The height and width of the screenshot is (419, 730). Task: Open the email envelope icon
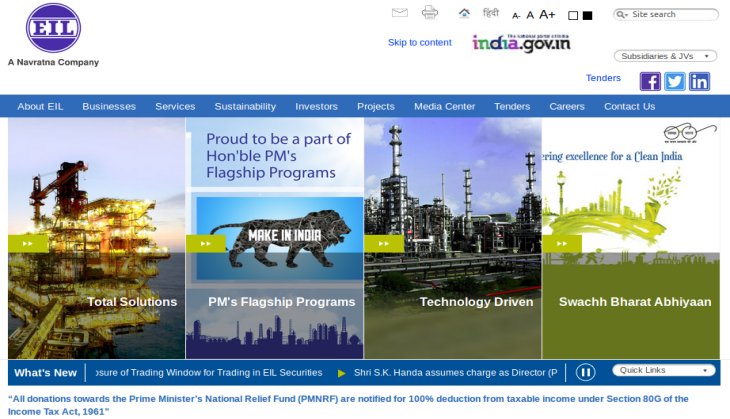point(399,13)
